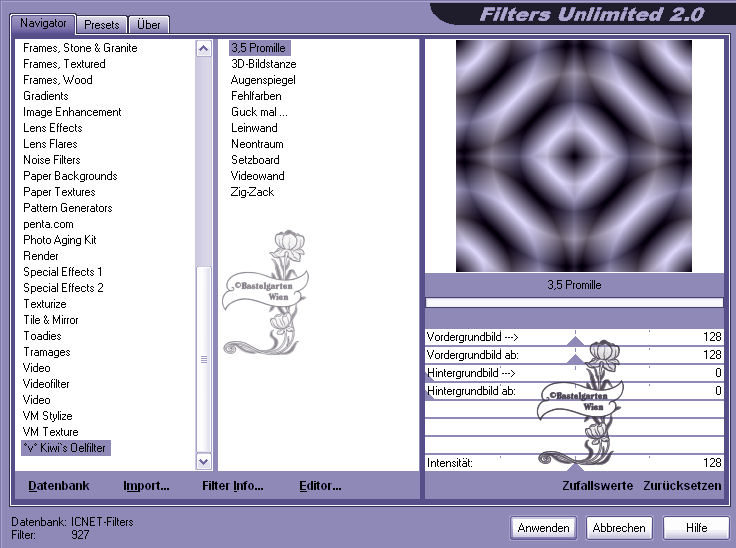Select Frames, Textured category
Image resolution: width=736 pixels, height=548 pixels.
coord(64,64)
